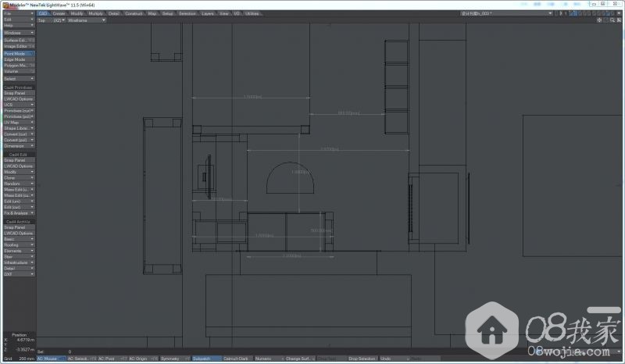Switch to the Create tab
The width and height of the screenshot is (625, 364).
tap(59, 13)
